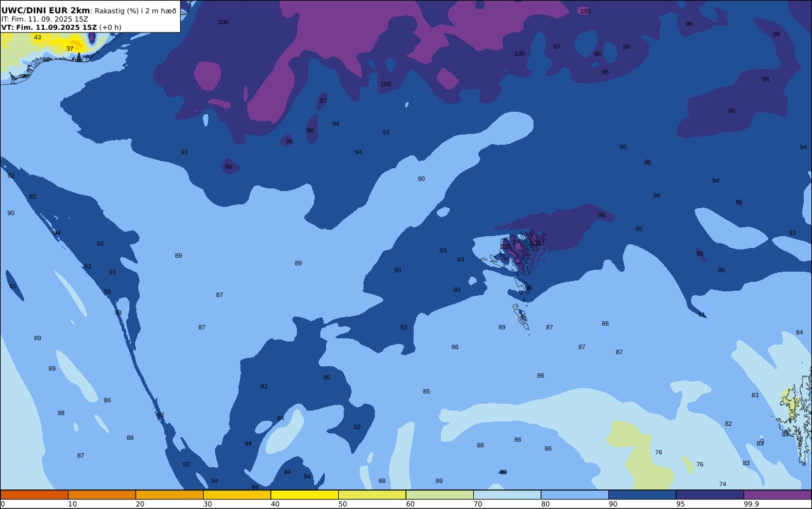Select the 10–20 orange legend segment
The width and height of the screenshot is (812, 509).
pos(101,494)
